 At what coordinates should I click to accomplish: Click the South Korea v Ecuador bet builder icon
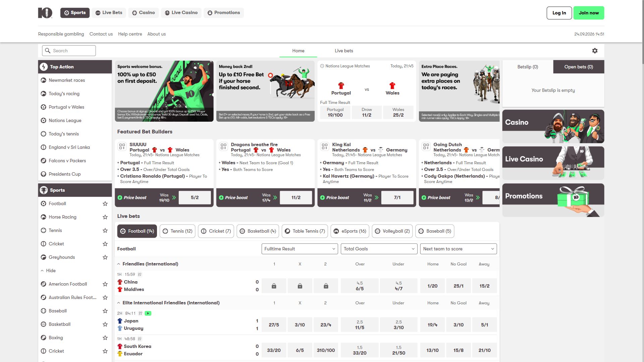pos(140,339)
